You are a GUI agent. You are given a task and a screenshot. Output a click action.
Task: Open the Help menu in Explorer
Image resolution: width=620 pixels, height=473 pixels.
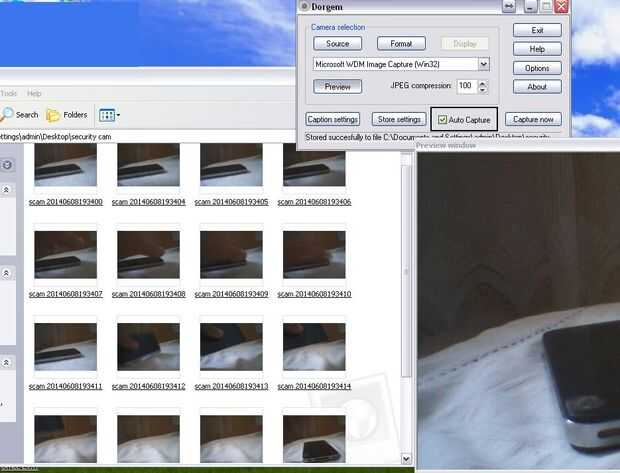[34, 93]
